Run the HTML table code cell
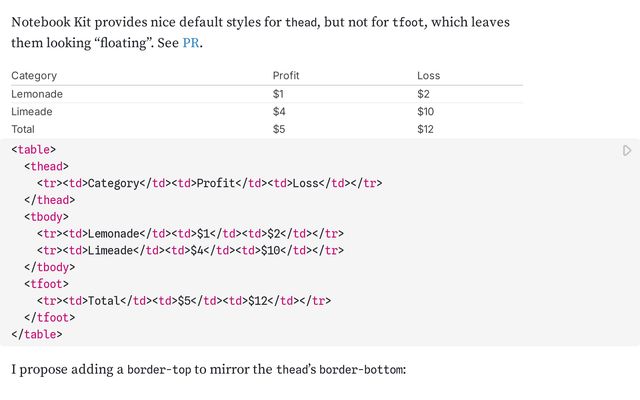The width and height of the screenshot is (640, 400). (x=627, y=151)
